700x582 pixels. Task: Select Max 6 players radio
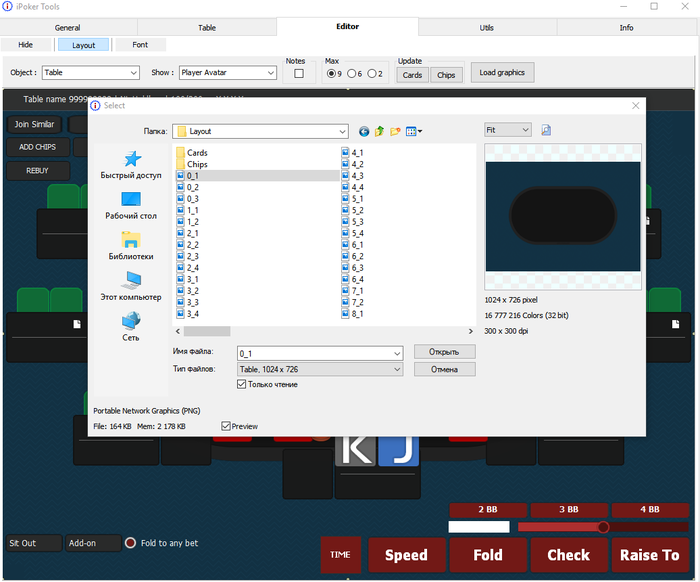click(351, 74)
